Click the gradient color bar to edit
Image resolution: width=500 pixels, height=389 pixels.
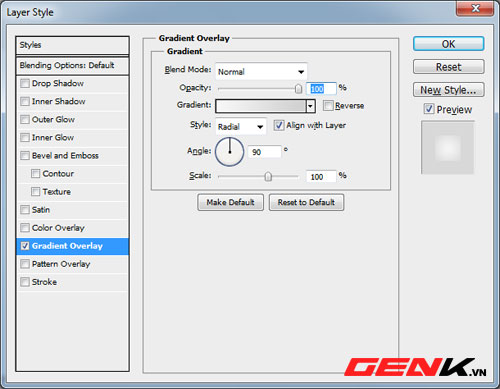coord(261,106)
